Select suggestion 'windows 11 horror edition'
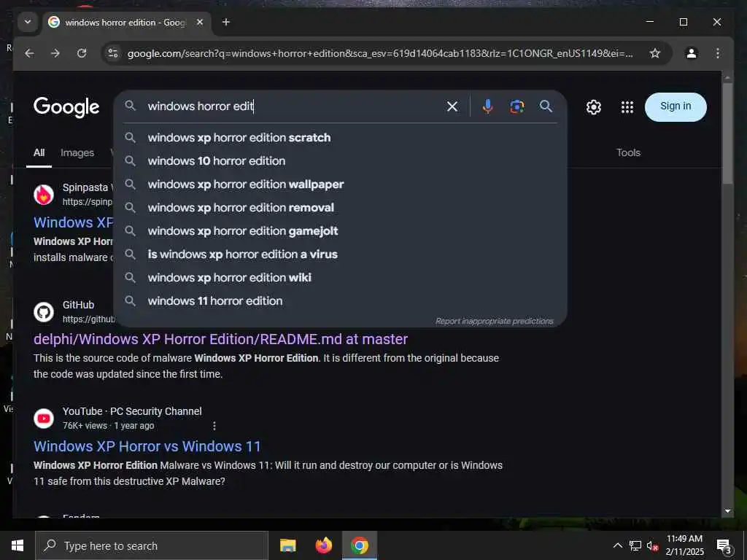747x560 pixels. coord(340,301)
